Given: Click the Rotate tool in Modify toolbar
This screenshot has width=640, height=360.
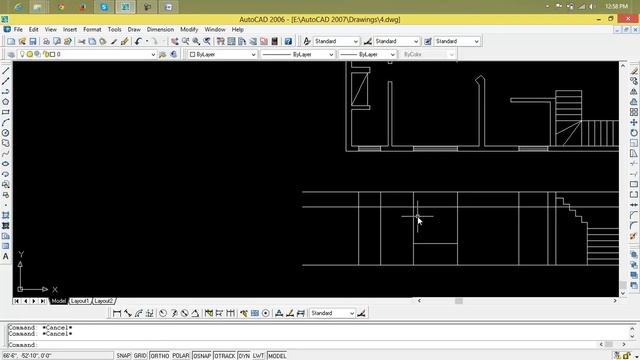Looking at the screenshot, I should coord(633,133).
